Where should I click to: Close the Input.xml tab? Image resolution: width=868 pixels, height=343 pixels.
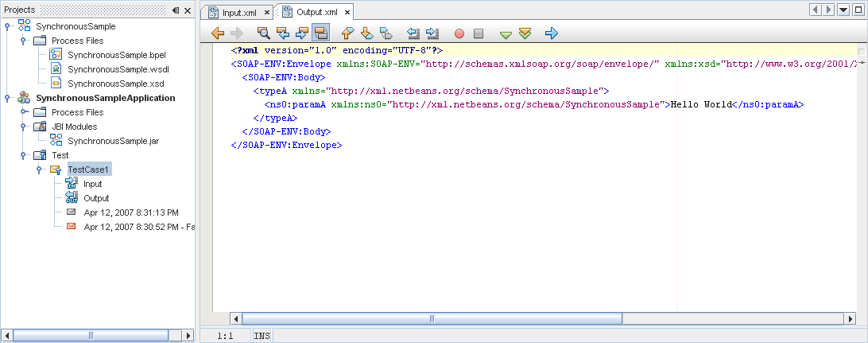point(267,12)
